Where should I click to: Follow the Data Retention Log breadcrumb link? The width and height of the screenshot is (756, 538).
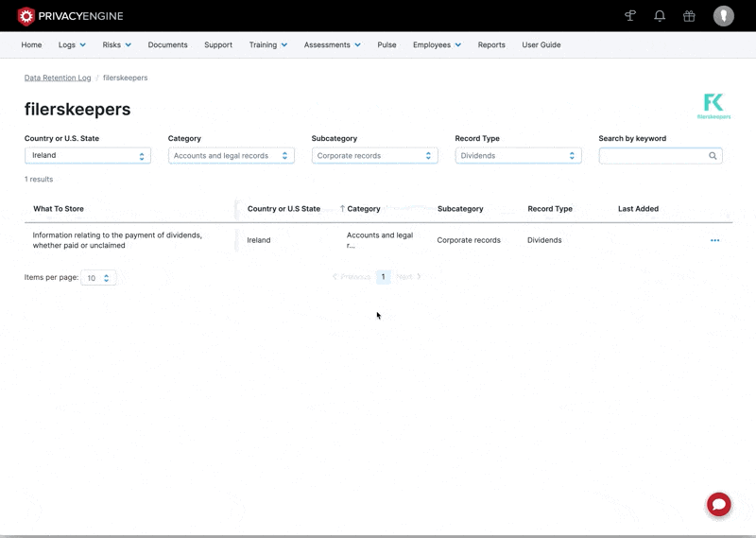58,78
